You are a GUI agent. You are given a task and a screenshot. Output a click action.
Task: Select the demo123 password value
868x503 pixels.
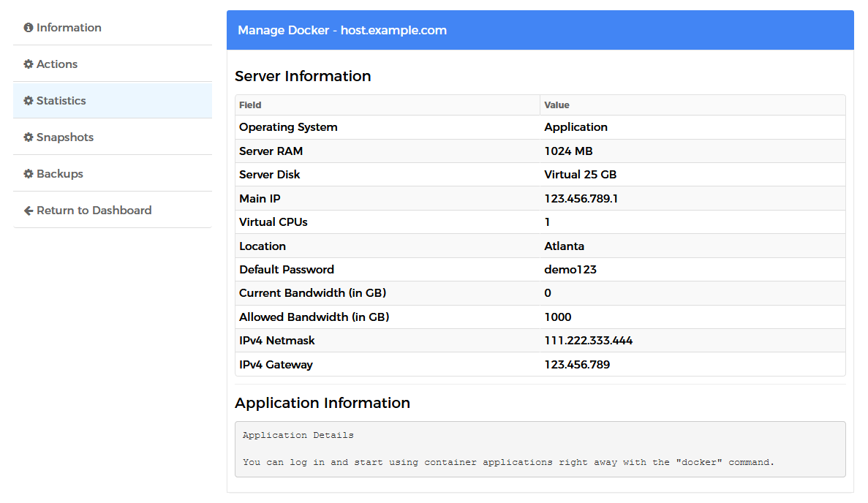point(570,270)
